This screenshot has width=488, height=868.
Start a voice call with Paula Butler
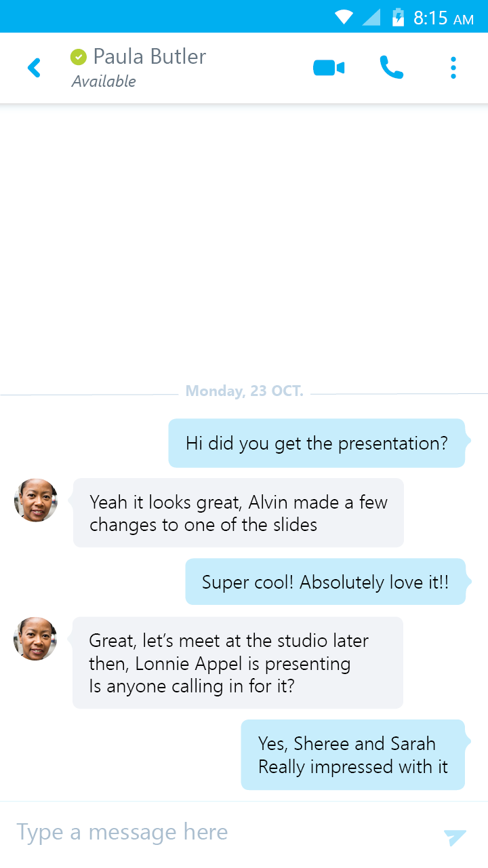pos(391,67)
